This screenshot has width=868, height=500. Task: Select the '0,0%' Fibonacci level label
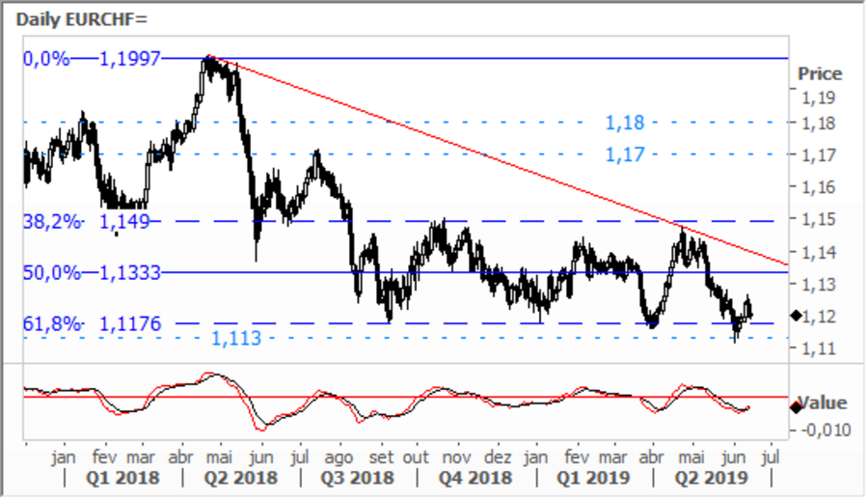46,59
